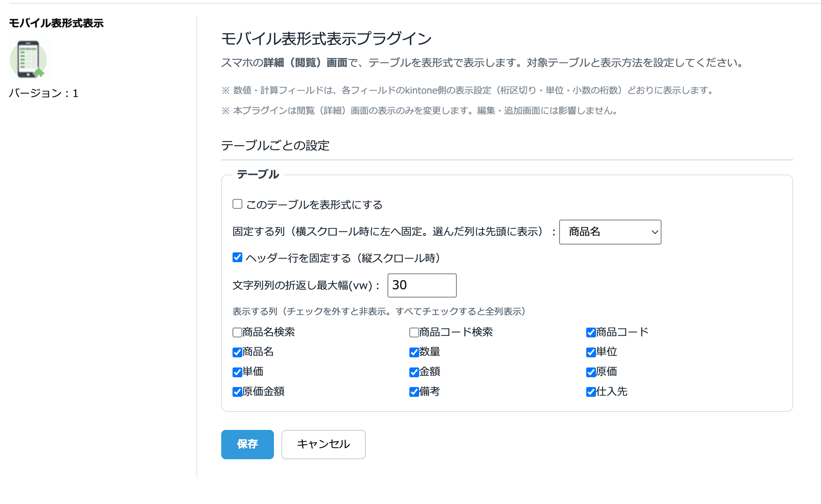Click the モバイル表形式表示プラグイン heading
The width and height of the screenshot is (821, 504).
pos(326,39)
